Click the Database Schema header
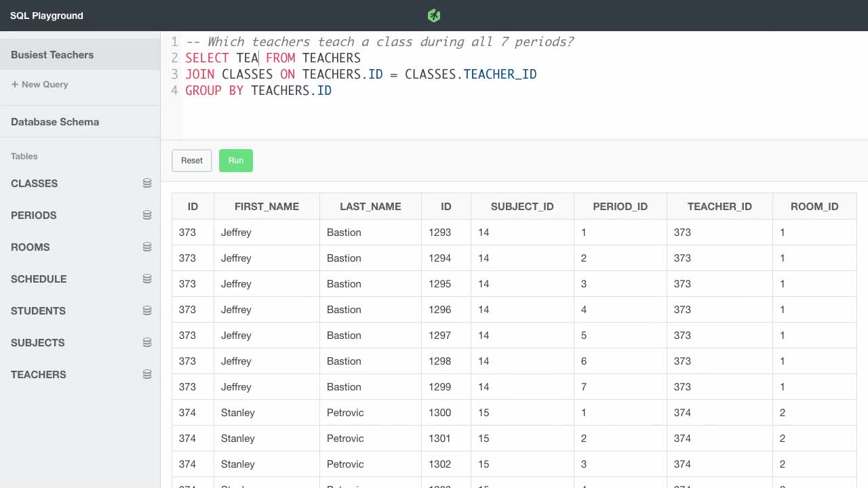868x488 pixels. point(54,121)
